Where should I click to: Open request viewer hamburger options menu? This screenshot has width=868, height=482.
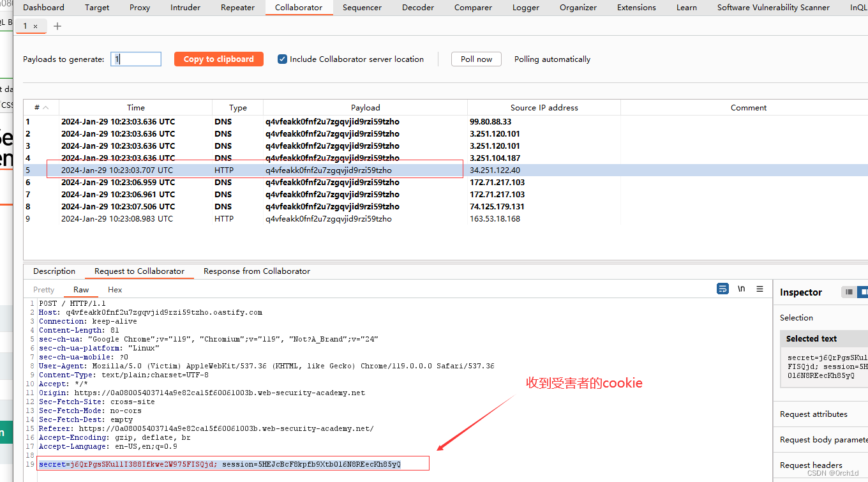click(759, 289)
